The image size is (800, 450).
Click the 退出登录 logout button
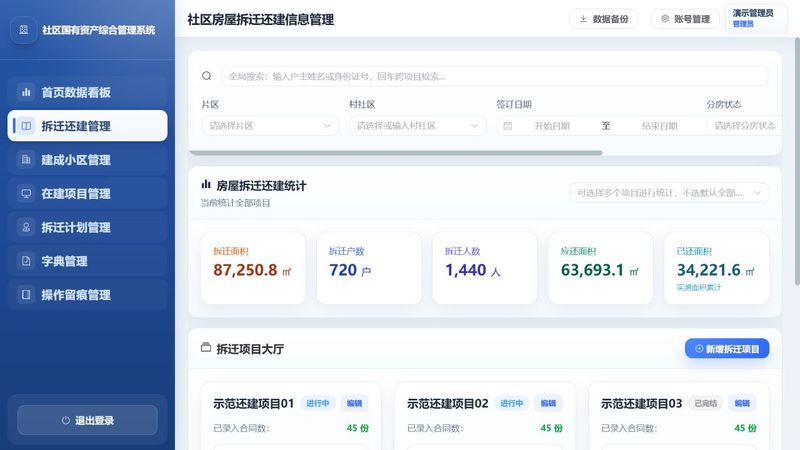pos(87,420)
